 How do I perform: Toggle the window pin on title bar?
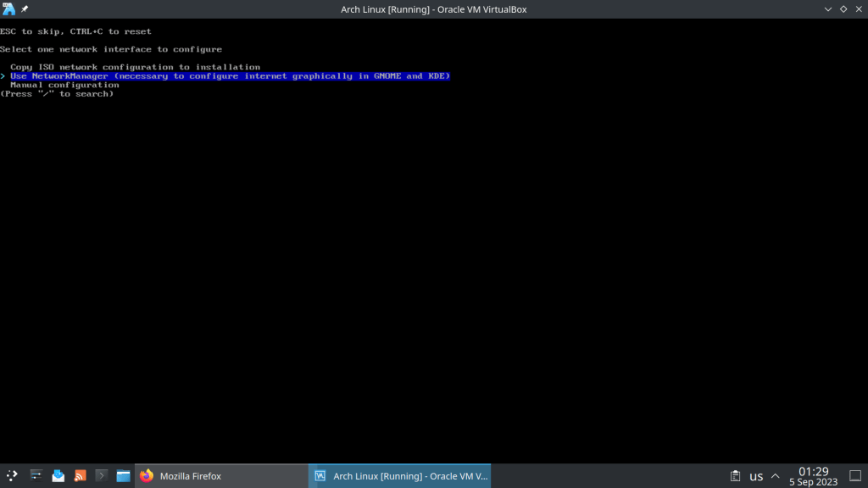point(25,9)
